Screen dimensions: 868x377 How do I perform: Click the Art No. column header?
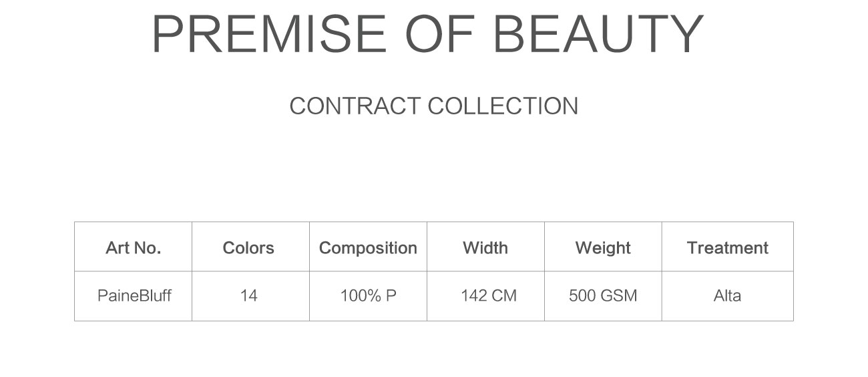coord(134,248)
